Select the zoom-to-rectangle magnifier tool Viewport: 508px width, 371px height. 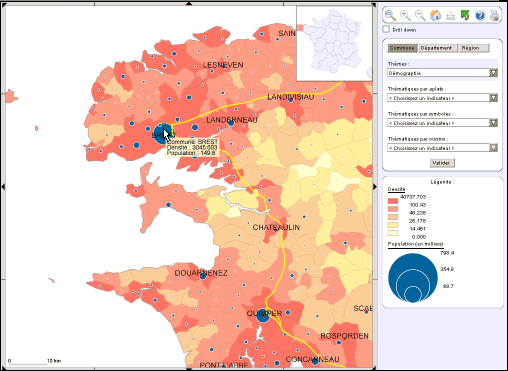coord(390,15)
